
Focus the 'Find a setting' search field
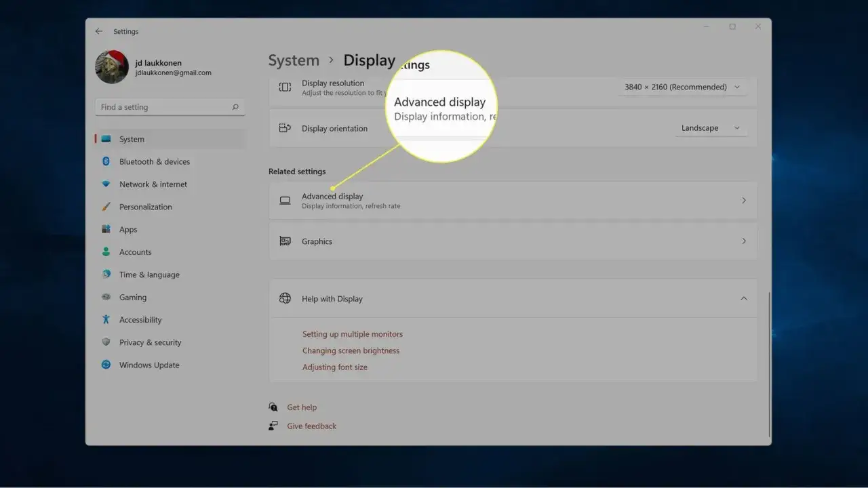pyautogui.click(x=170, y=107)
